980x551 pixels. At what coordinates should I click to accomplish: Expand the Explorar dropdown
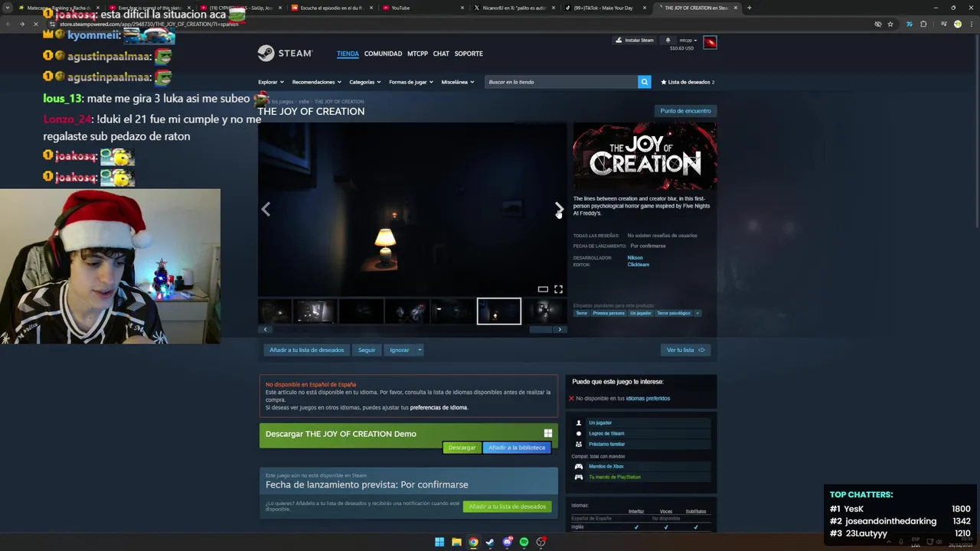coord(271,82)
